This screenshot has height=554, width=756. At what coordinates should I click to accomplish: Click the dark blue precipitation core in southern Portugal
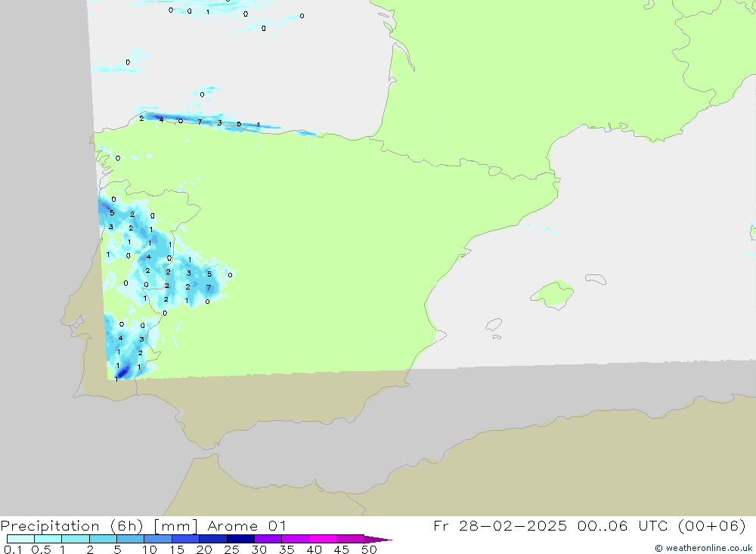pyautogui.click(x=124, y=371)
